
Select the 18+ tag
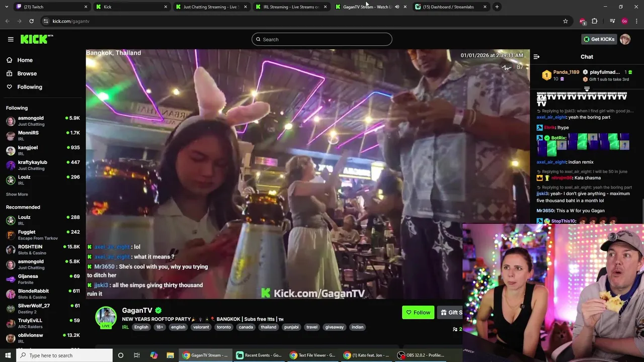[x=159, y=327]
